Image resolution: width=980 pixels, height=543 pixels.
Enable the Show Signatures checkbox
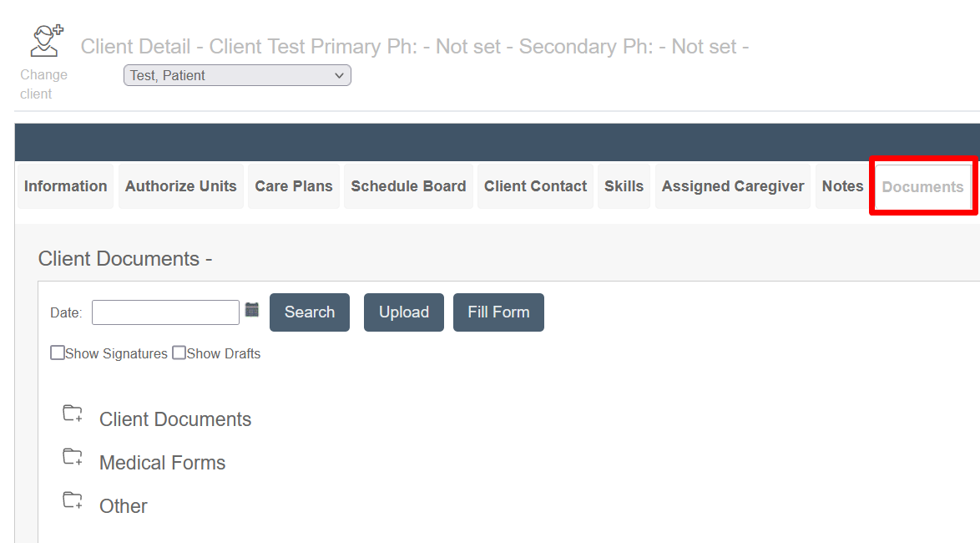click(x=58, y=353)
